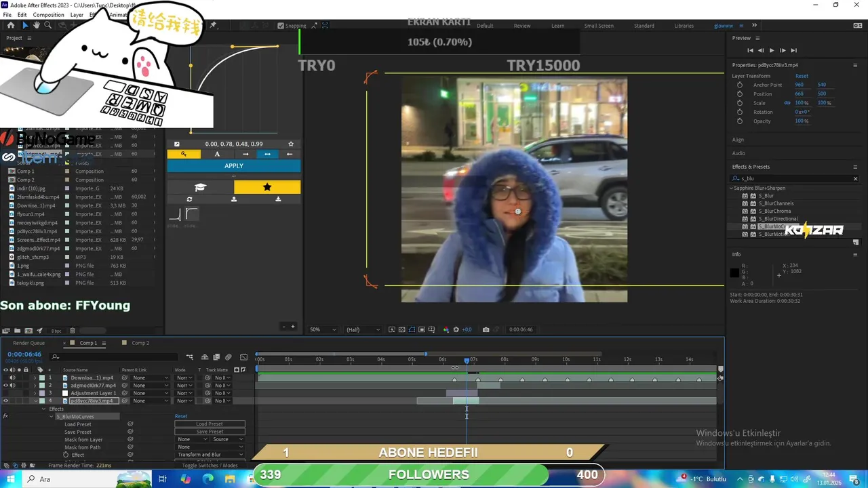
Task: Step back one frame in Preview
Action: coord(761,50)
